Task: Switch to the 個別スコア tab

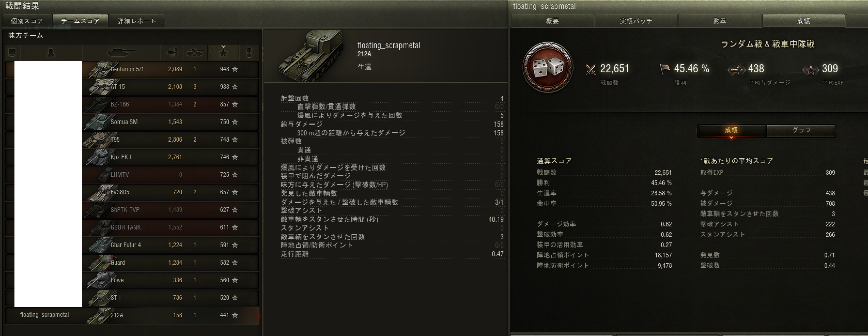Action: click(x=27, y=21)
